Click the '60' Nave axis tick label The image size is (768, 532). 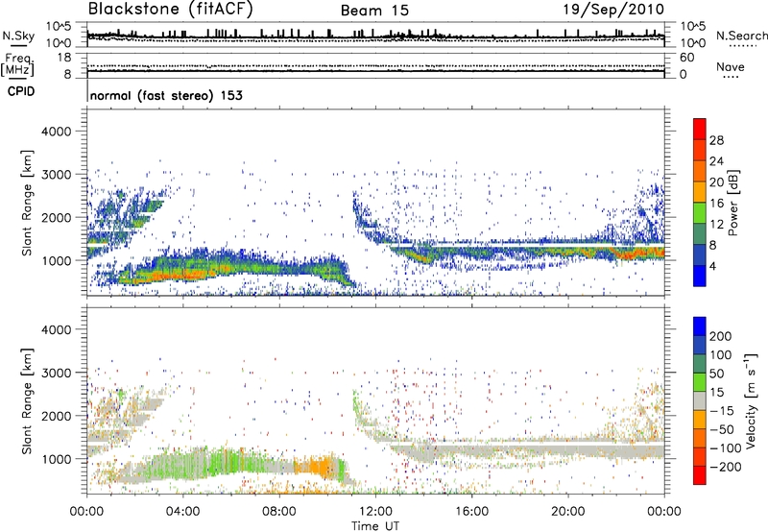click(686, 58)
